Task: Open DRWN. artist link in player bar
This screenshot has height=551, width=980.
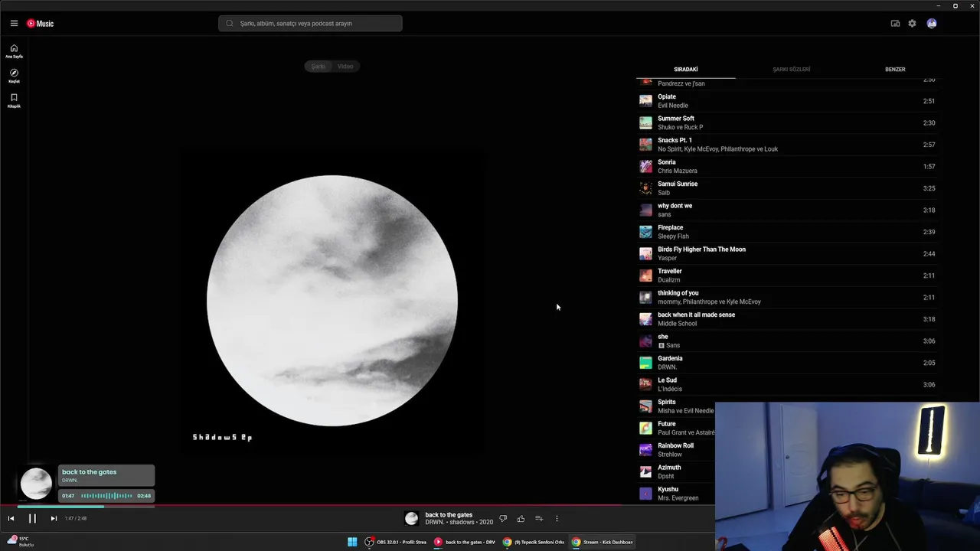Action: tap(434, 523)
